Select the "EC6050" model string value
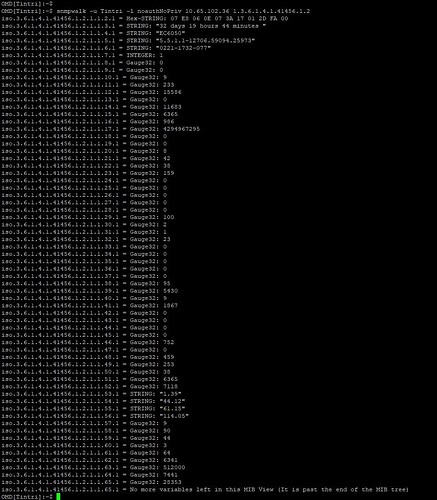 pos(170,33)
